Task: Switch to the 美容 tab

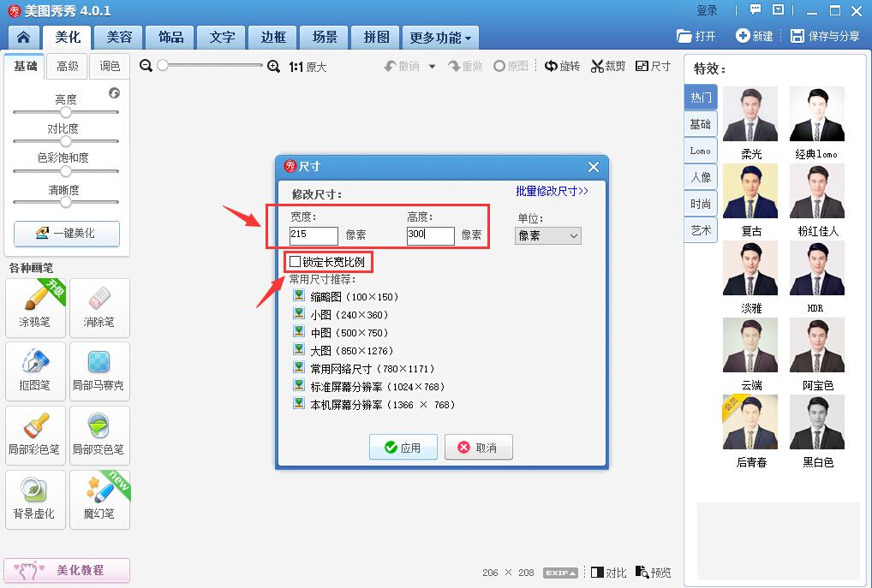Action: point(119,38)
